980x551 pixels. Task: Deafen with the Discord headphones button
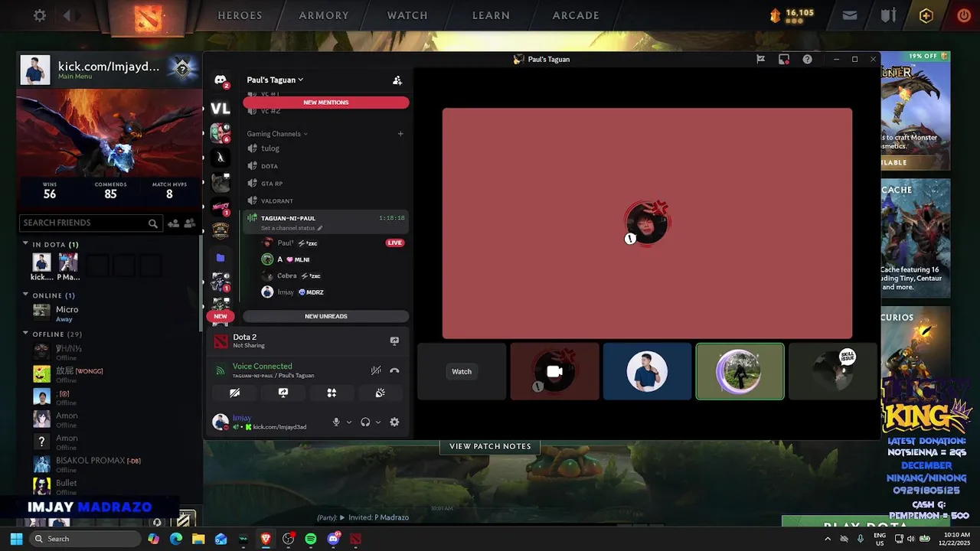pos(365,422)
